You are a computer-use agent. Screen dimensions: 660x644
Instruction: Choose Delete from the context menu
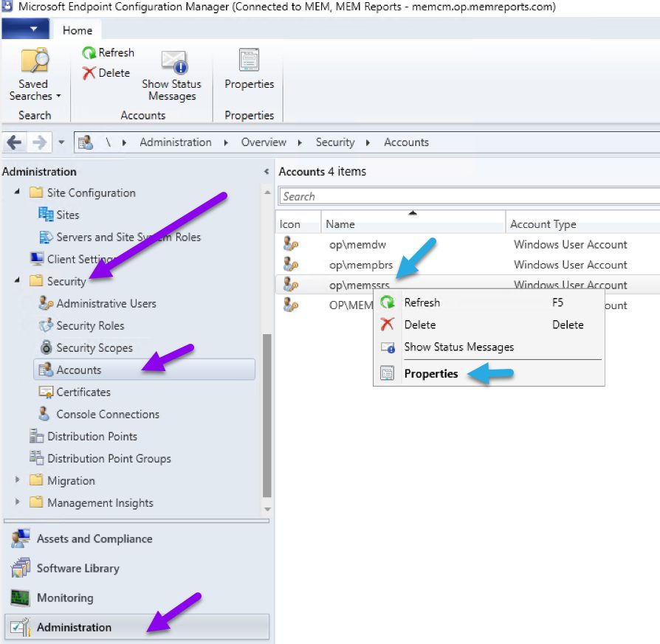pos(489,325)
